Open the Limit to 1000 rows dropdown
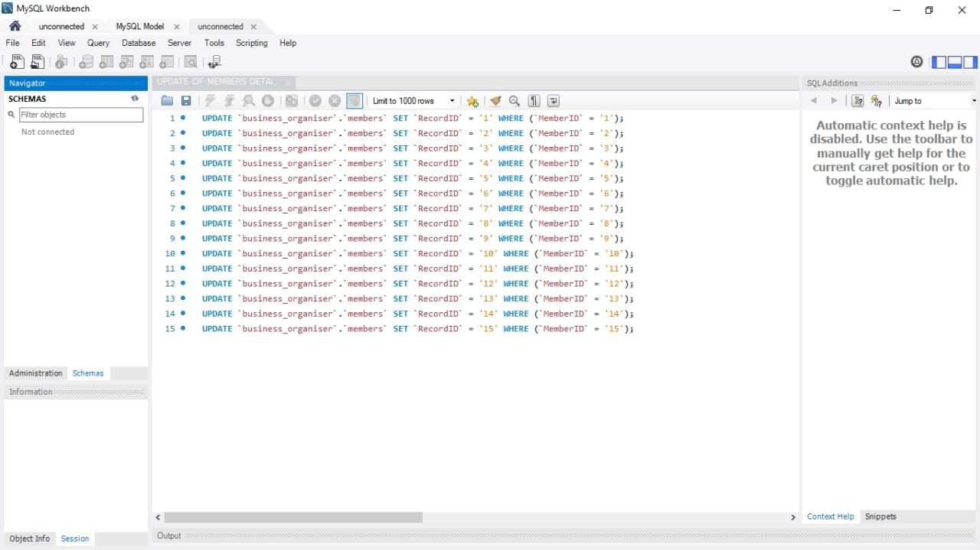The width and height of the screenshot is (980, 550). pos(451,100)
